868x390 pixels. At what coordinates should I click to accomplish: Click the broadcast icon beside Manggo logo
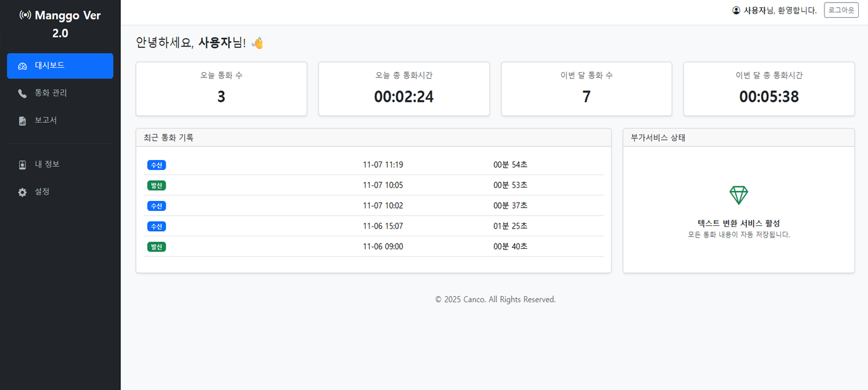coord(25,15)
